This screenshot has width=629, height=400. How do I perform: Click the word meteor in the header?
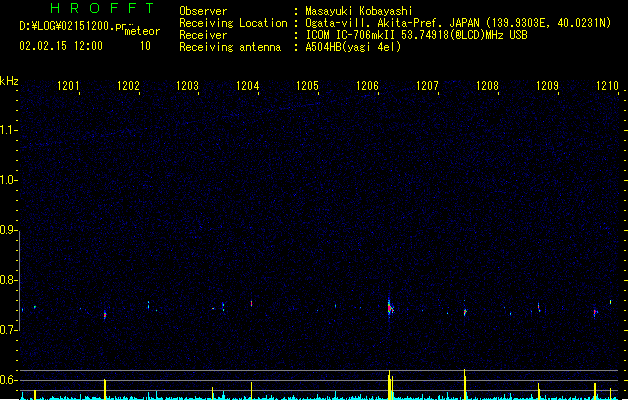142,31
